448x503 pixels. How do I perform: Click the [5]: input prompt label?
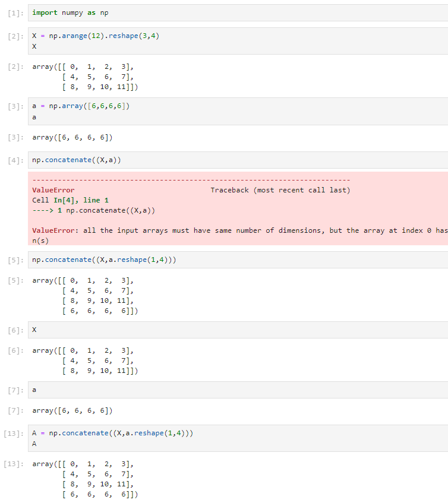click(15, 260)
